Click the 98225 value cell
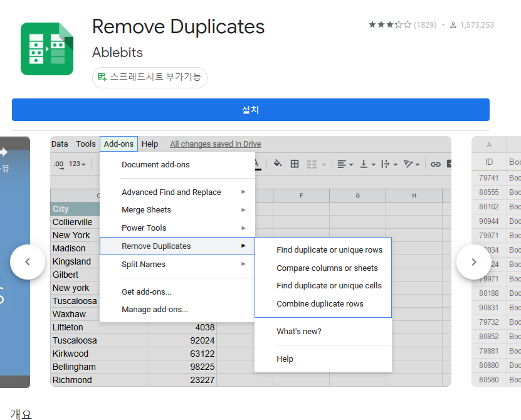 coord(182,367)
